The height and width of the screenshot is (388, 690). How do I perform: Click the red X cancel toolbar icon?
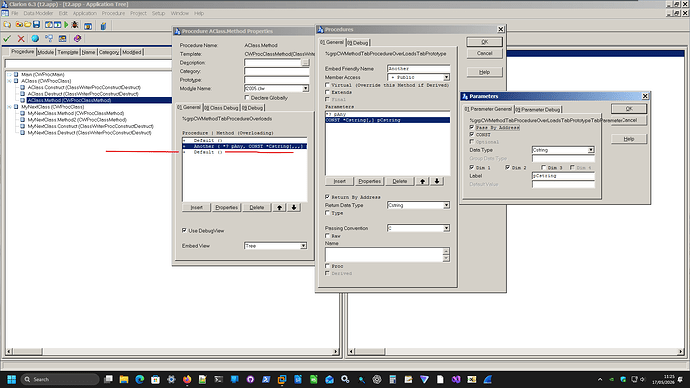(x=21, y=39)
